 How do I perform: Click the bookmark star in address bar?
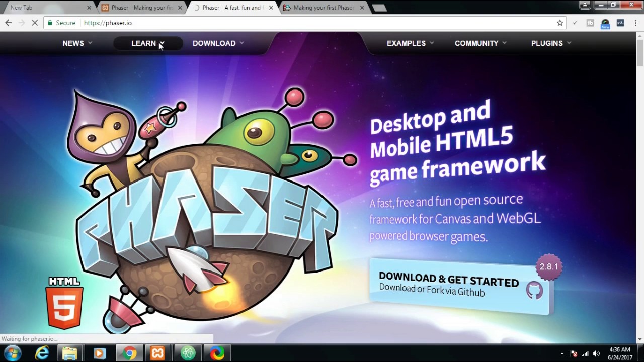point(559,23)
